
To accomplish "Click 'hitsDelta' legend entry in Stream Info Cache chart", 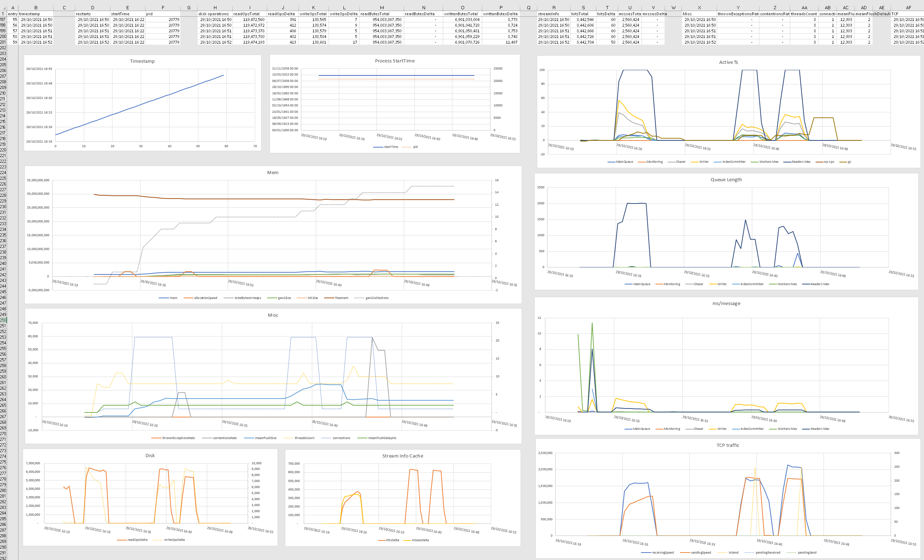I will 389,540.
